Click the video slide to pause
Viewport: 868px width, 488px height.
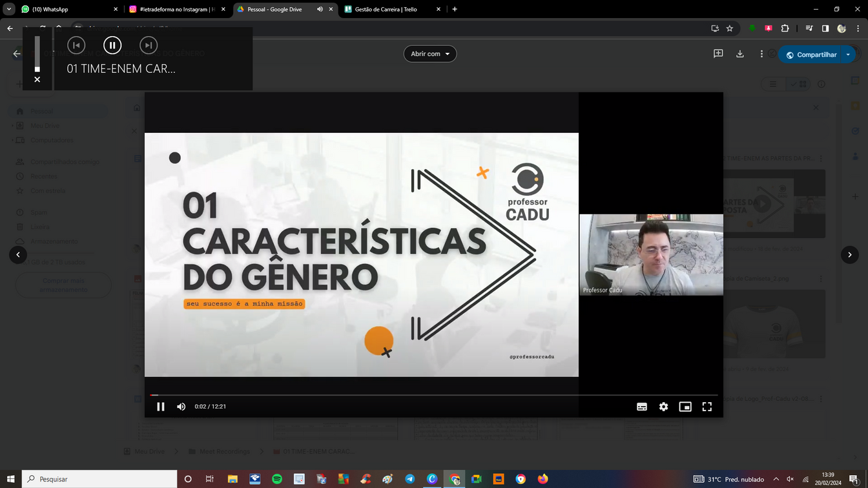[x=362, y=254]
